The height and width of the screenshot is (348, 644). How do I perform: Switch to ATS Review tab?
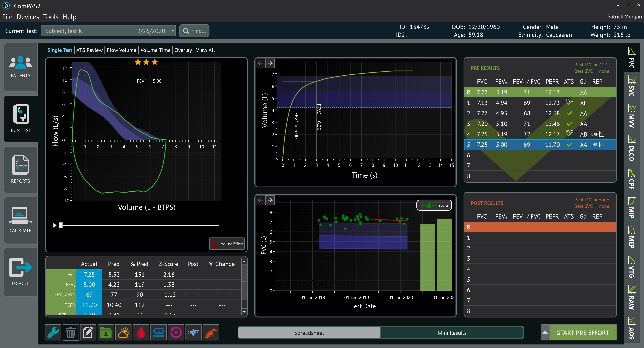point(90,50)
